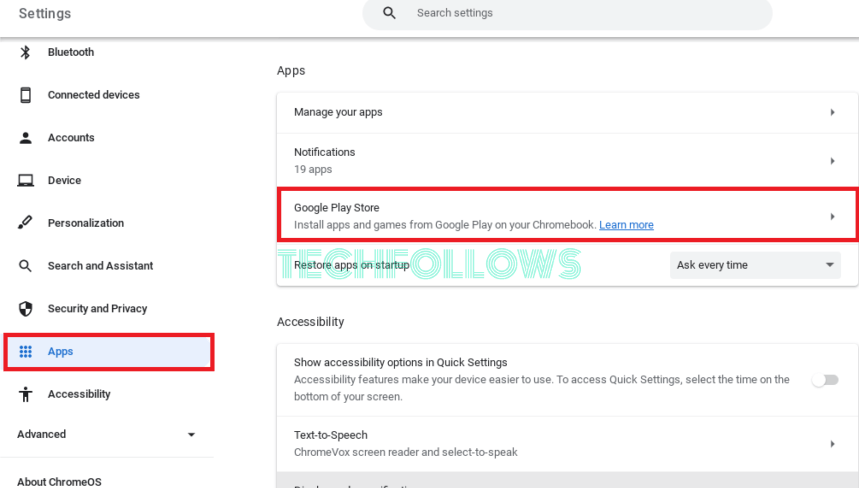Follow the Learn more link
Viewport: 859px width, 488px height.
tap(626, 225)
